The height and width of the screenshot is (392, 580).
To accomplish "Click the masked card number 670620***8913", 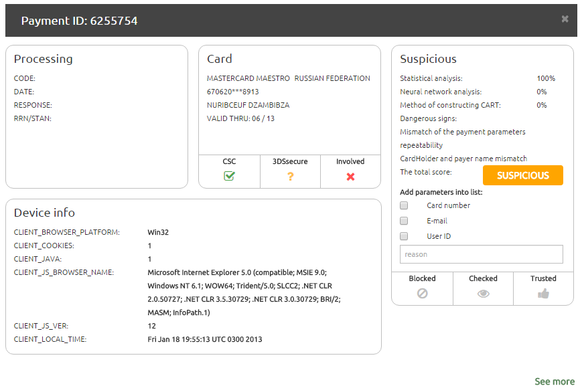I will click(233, 92).
